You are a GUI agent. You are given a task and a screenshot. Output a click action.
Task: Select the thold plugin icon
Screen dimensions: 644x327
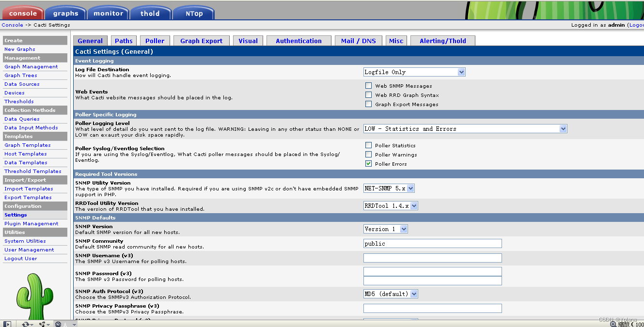point(151,12)
